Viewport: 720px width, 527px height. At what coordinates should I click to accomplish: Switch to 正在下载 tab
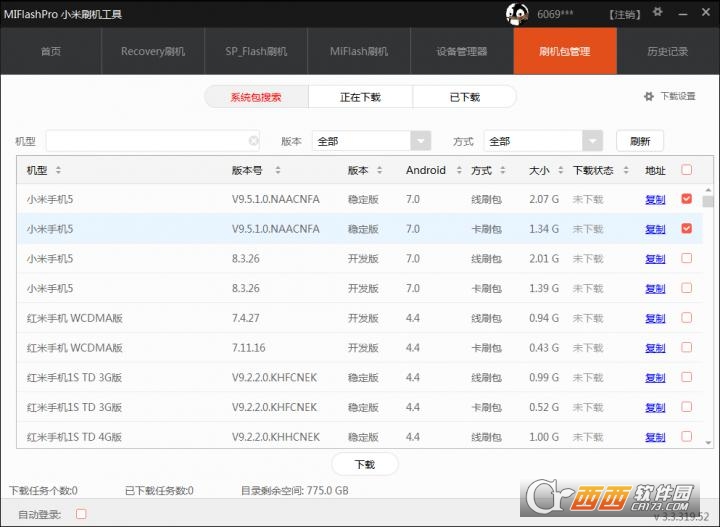pyautogui.click(x=360, y=97)
